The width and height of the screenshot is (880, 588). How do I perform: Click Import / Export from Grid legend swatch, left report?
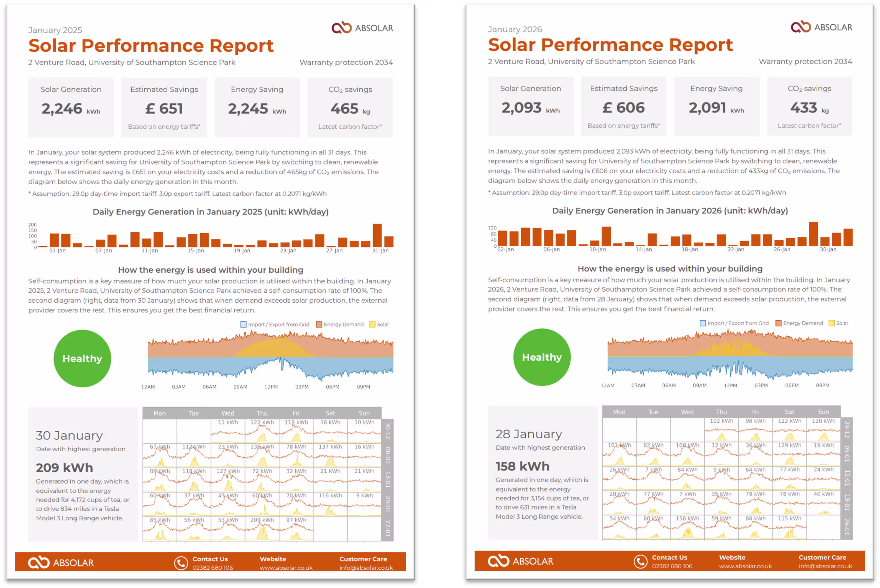(x=243, y=324)
